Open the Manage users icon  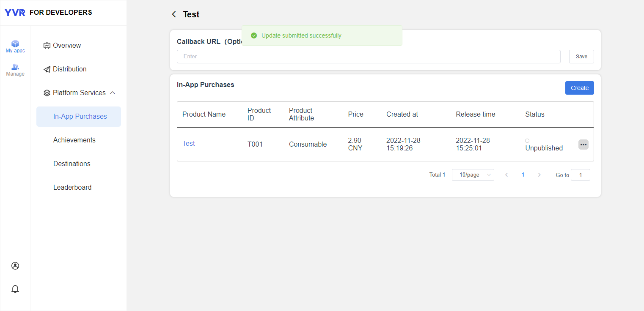[15, 67]
